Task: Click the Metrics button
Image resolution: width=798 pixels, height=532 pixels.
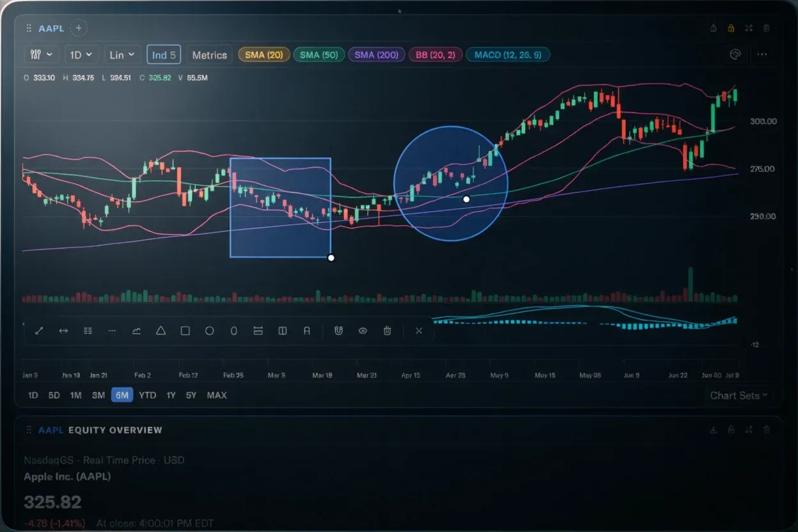Action: click(x=210, y=54)
